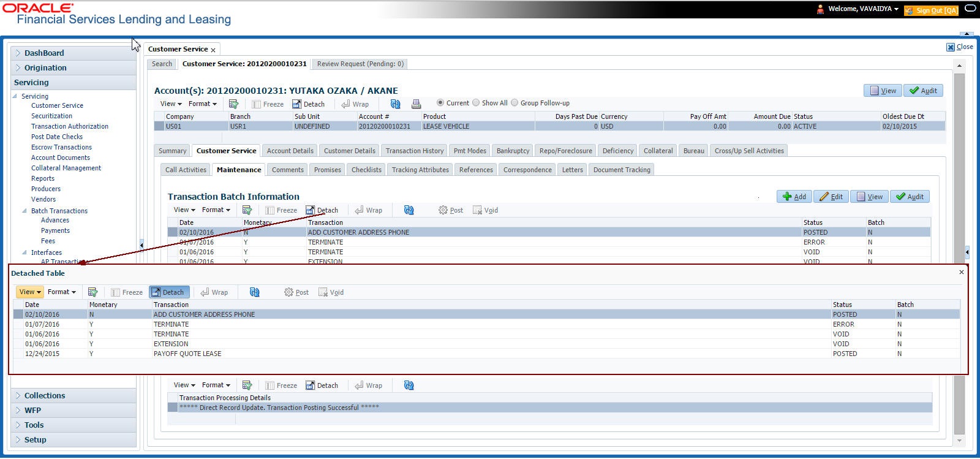The width and height of the screenshot is (980, 459).
Task: Click account number 20120200010231 cell
Action: click(x=390, y=126)
